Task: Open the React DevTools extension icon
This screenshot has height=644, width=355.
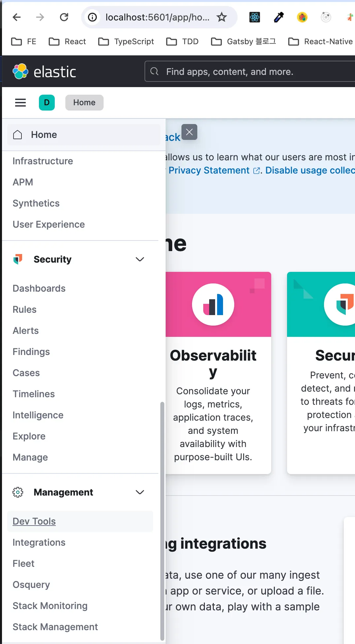Action: [255, 17]
